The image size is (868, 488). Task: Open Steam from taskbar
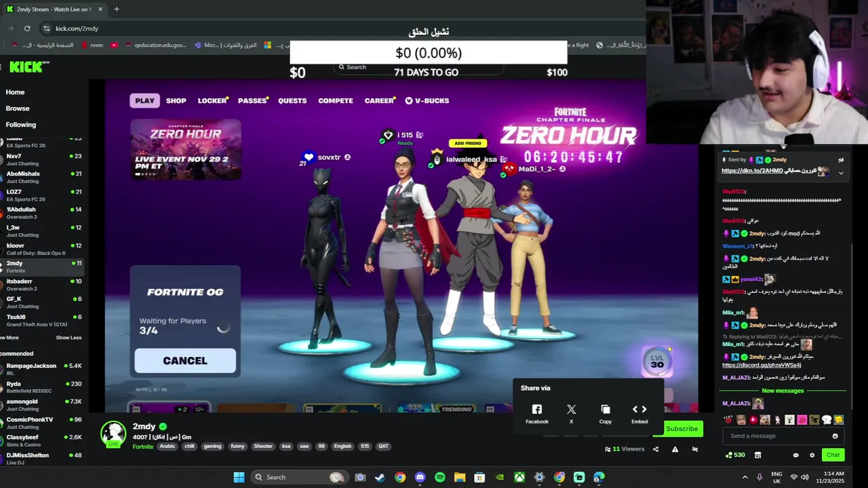point(380,477)
